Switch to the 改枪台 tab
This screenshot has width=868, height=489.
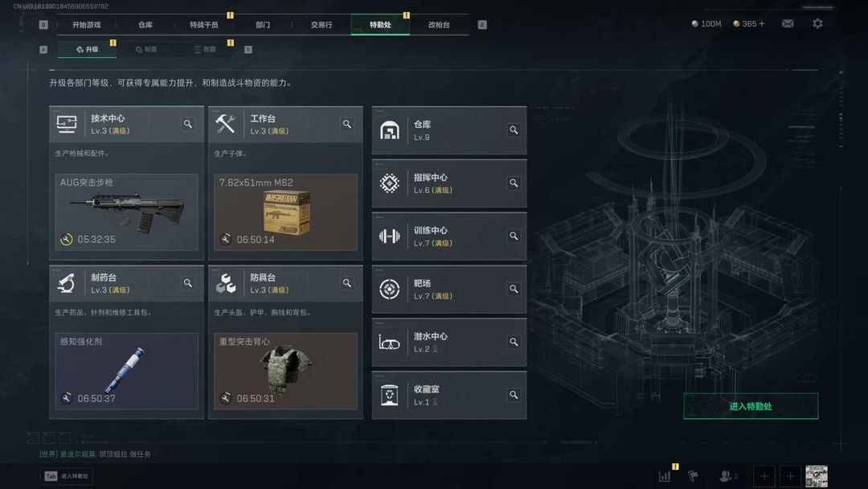click(439, 25)
